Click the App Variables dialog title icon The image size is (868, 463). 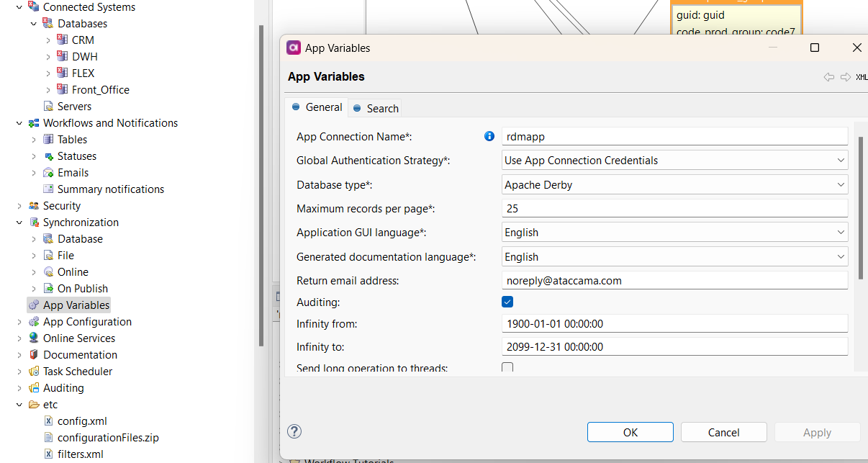(293, 48)
